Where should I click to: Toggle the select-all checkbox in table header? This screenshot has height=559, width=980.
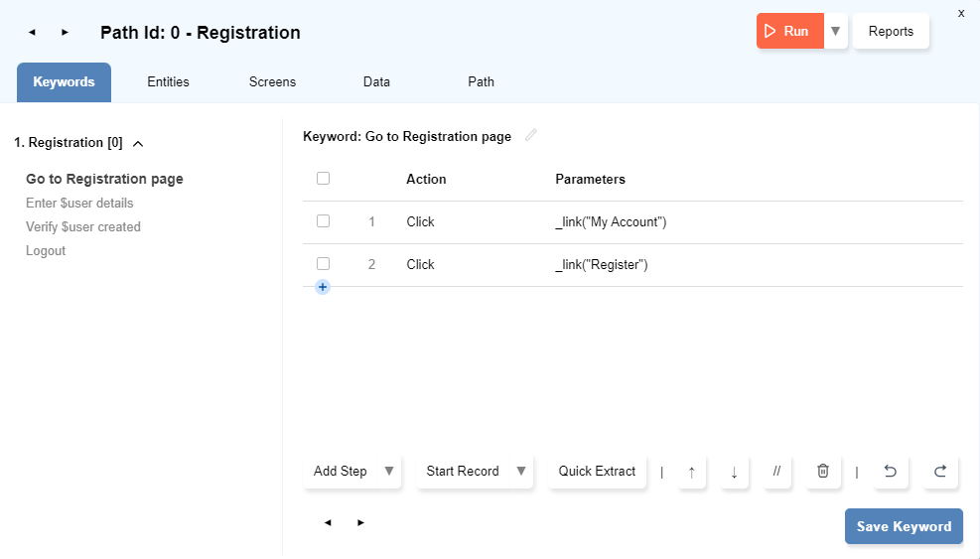(323, 179)
